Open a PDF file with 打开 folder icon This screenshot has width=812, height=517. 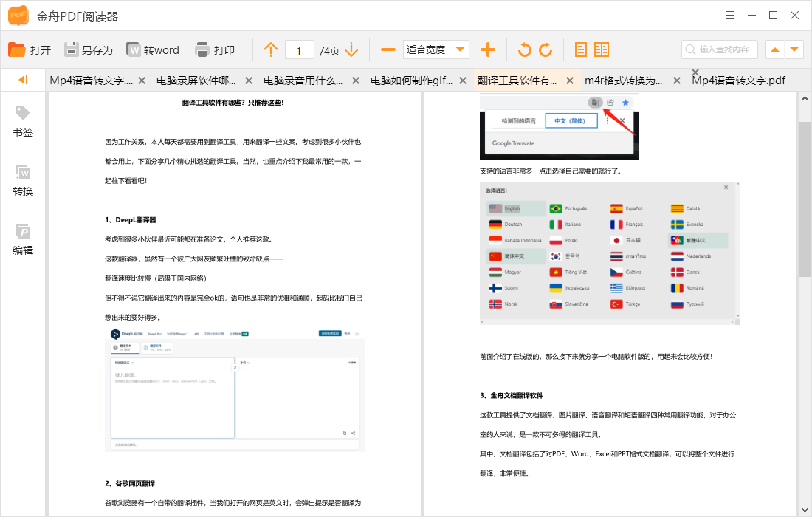click(17, 49)
